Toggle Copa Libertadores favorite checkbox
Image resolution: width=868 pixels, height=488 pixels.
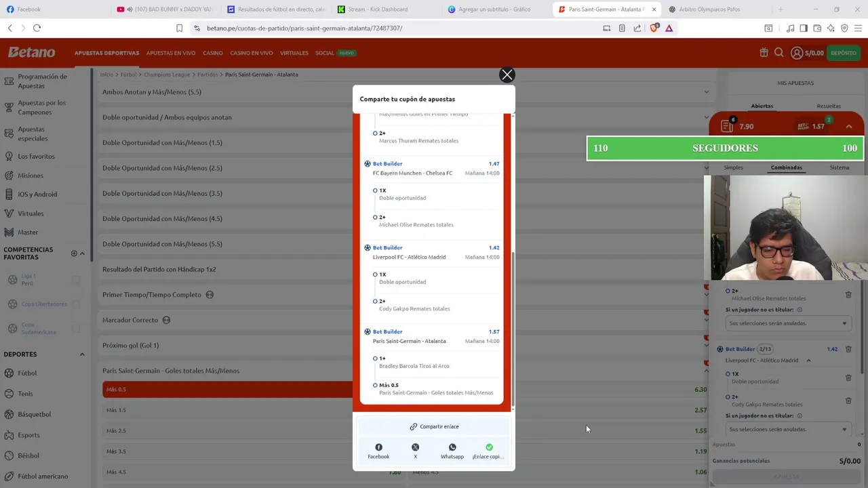(x=76, y=304)
